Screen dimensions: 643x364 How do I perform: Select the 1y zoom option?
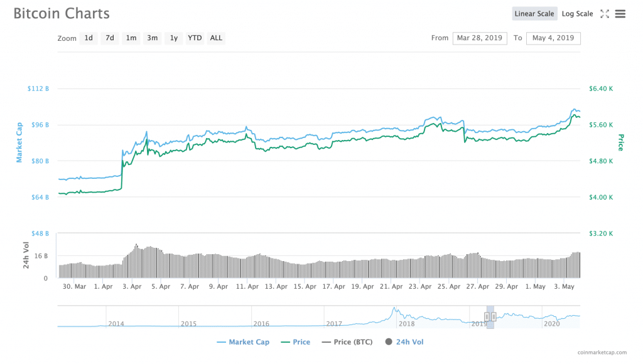point(174,38)
